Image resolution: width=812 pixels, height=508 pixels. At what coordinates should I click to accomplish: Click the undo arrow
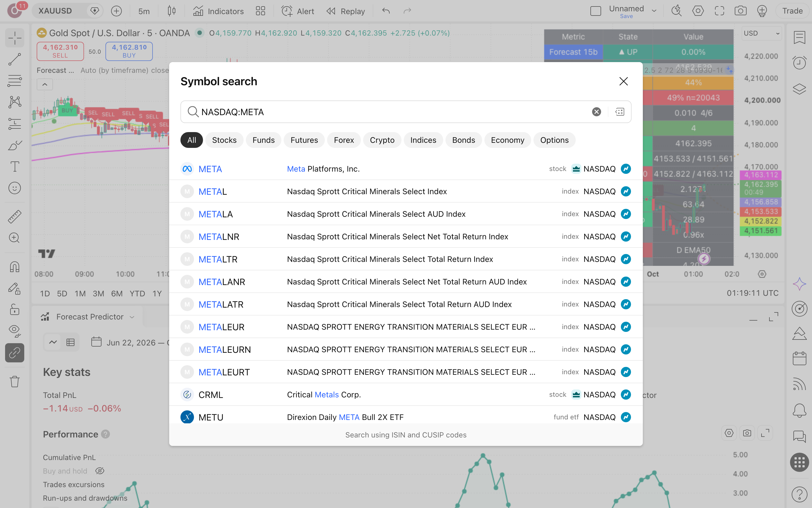tap(386, 11)
